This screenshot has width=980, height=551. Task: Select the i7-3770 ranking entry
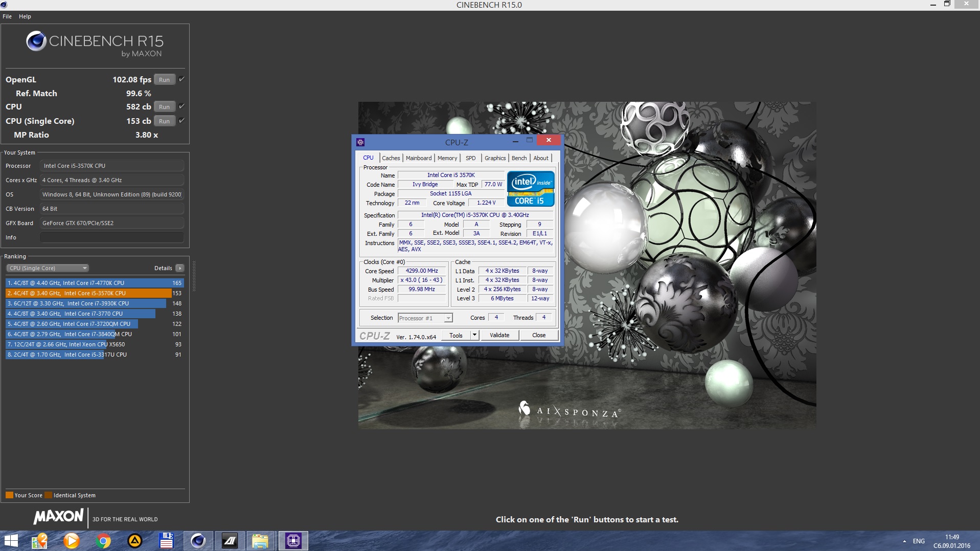tap(95, 314)
